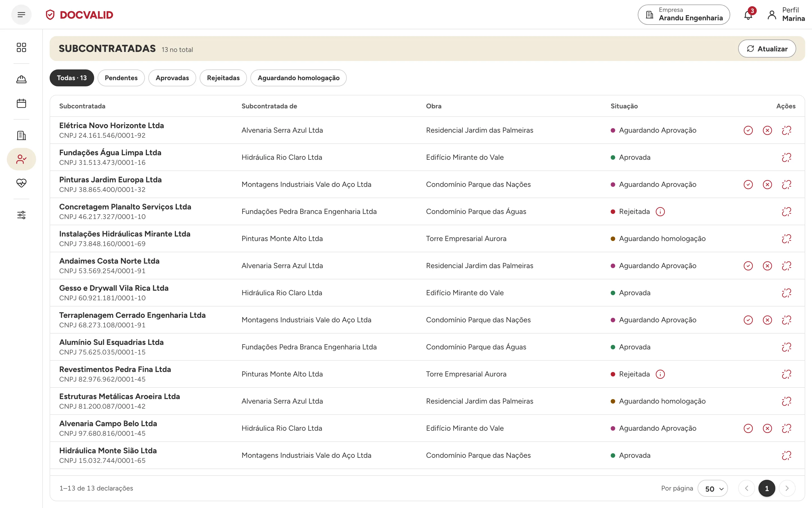Viewport: 812px width, 508px height.
Task: Open the Perfil Marina menu
Action: pyautogui.click(x=786, y=14)
